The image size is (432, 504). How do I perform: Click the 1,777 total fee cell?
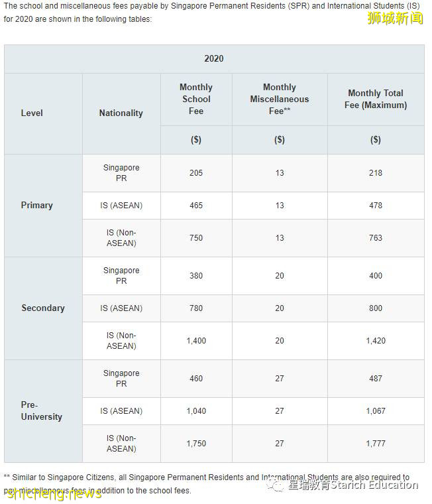(x=376, y=444)
